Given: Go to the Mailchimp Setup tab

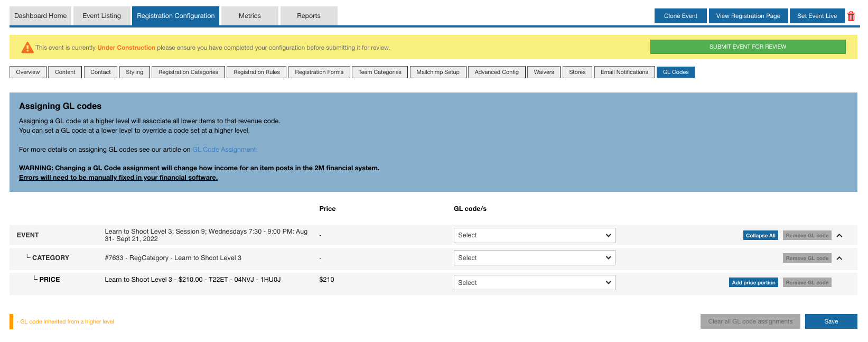Looking at the screenshot, I should click(x=437, y=72).
